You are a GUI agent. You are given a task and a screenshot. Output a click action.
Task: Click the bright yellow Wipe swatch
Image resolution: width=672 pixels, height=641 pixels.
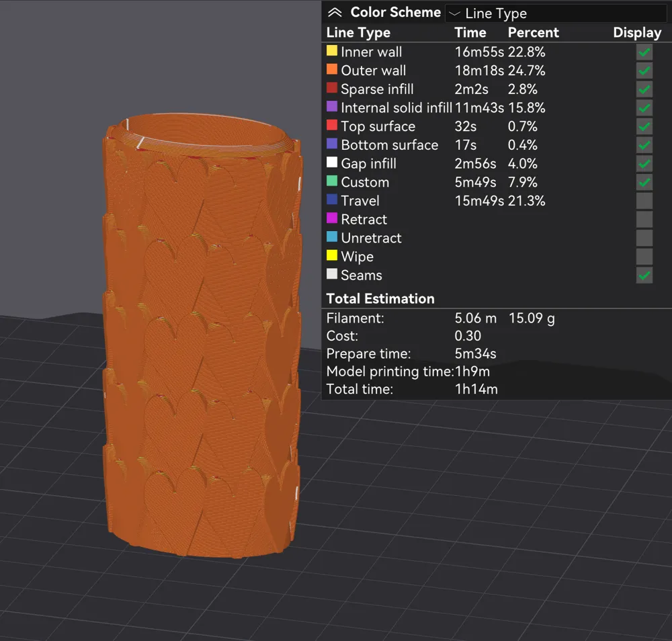pyautogui.click(x=332, y=255)
